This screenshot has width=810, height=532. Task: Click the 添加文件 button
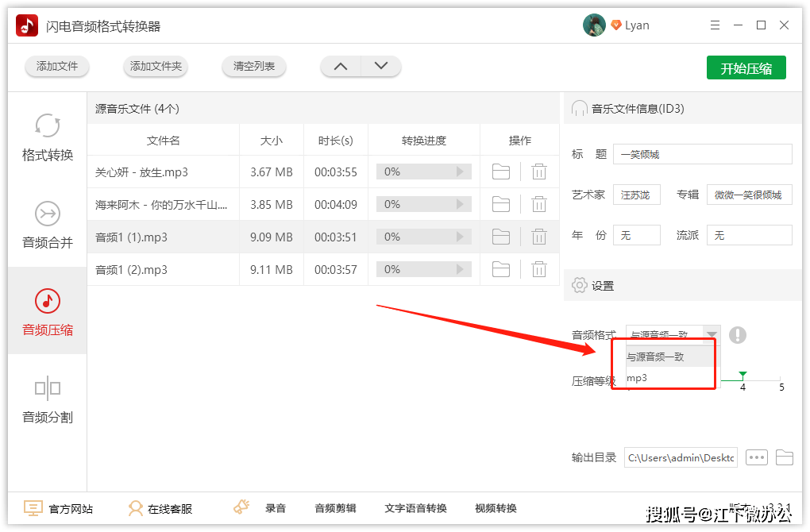(57, 66)
